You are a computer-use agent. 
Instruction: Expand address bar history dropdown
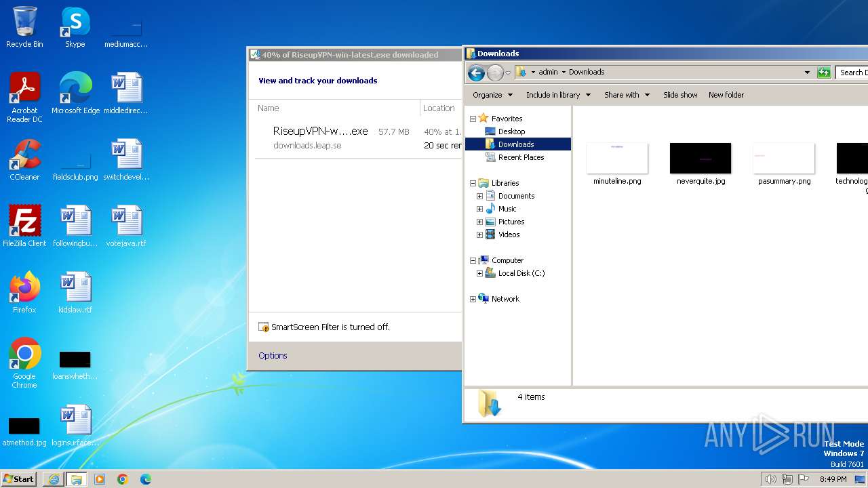807,73
